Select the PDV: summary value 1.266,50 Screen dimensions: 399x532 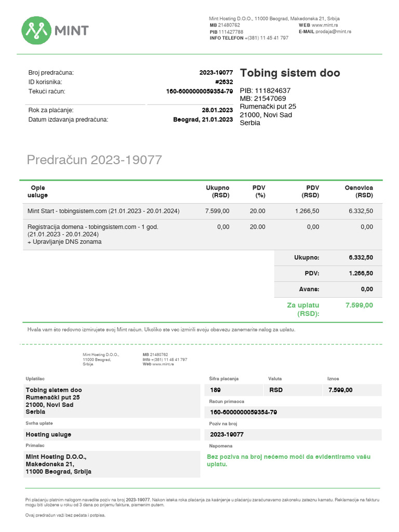coord(361,273)
